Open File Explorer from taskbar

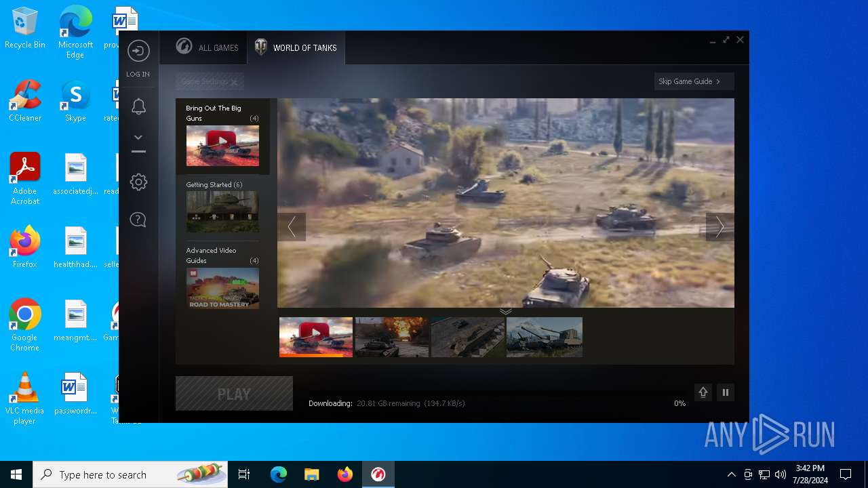pyautogui.click(x=312, y=474)
